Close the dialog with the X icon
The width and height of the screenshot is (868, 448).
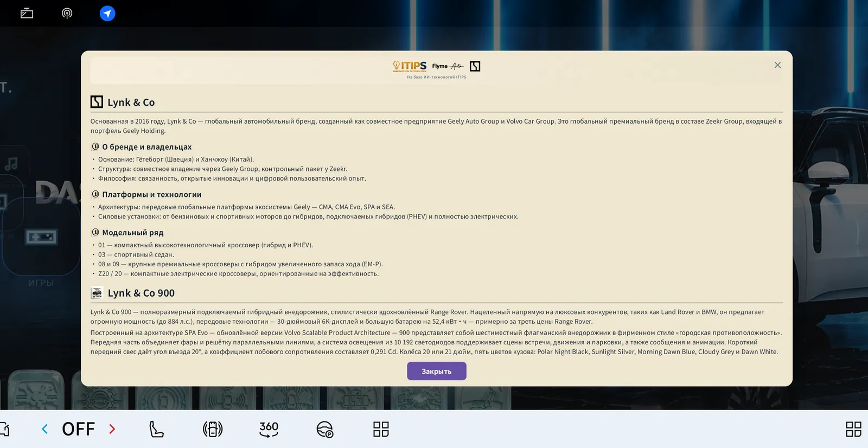tap(777, 65)
